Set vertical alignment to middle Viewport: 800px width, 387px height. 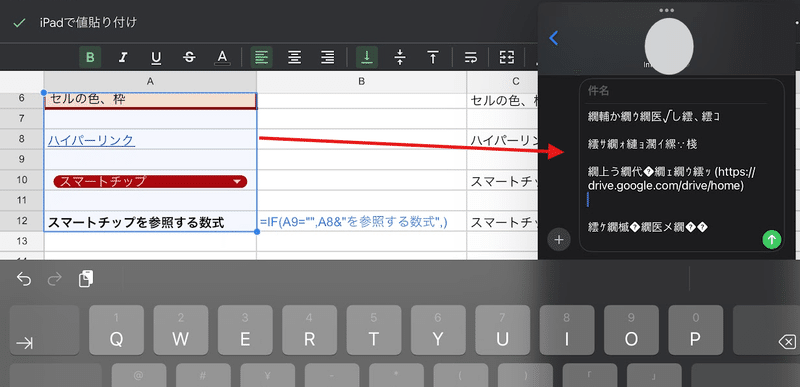[400, 58]
